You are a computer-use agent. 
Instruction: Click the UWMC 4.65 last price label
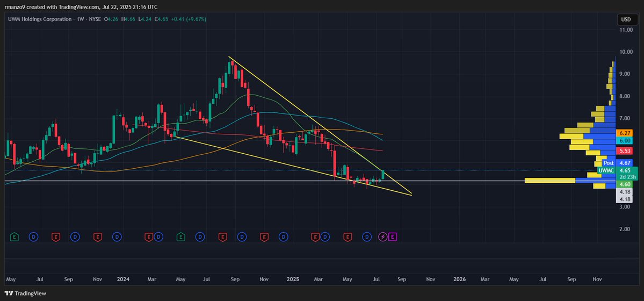(618, 170)
